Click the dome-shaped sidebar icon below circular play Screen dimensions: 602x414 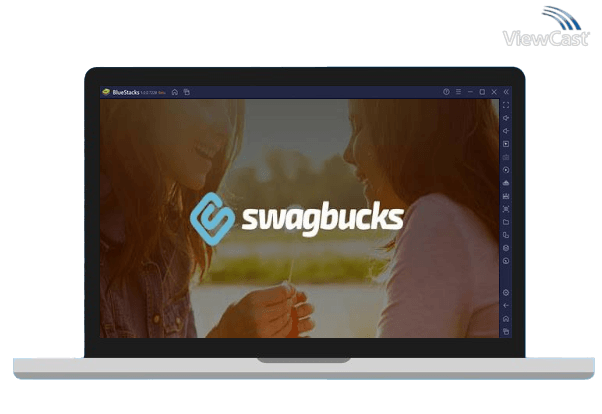point(506,183)
